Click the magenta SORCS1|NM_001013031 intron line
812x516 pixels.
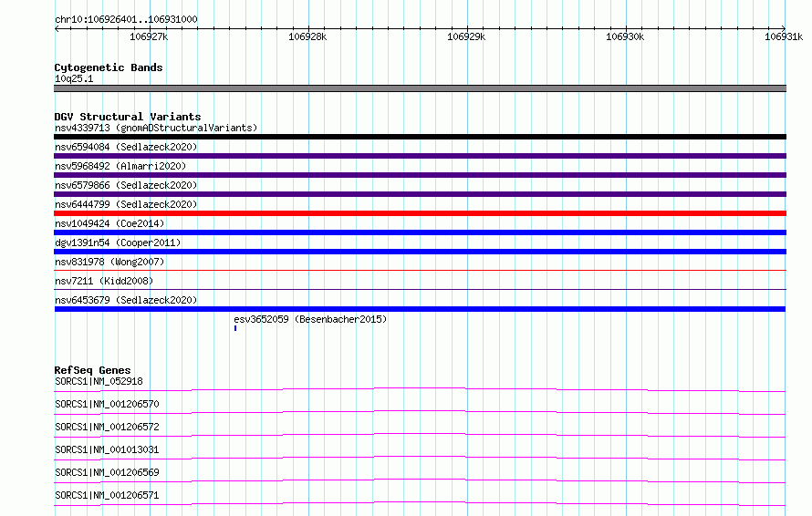(420, 458)
